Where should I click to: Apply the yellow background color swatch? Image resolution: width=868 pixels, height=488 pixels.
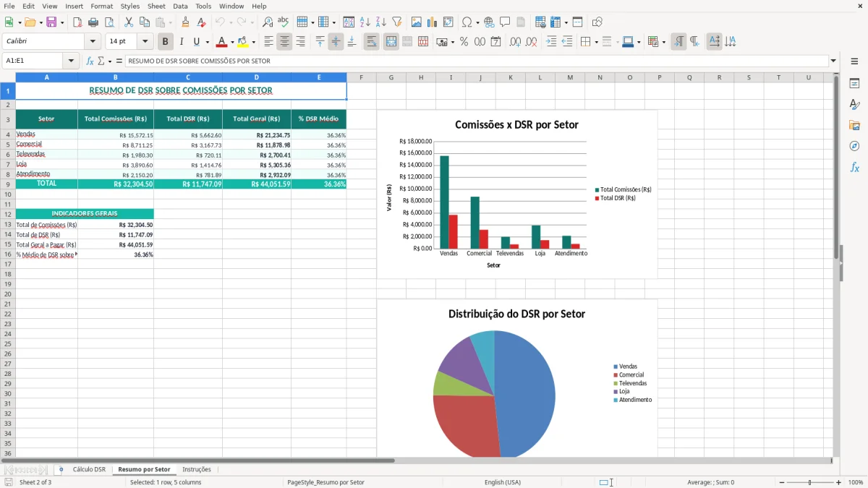pyautogui.click(x=243, y=42)
